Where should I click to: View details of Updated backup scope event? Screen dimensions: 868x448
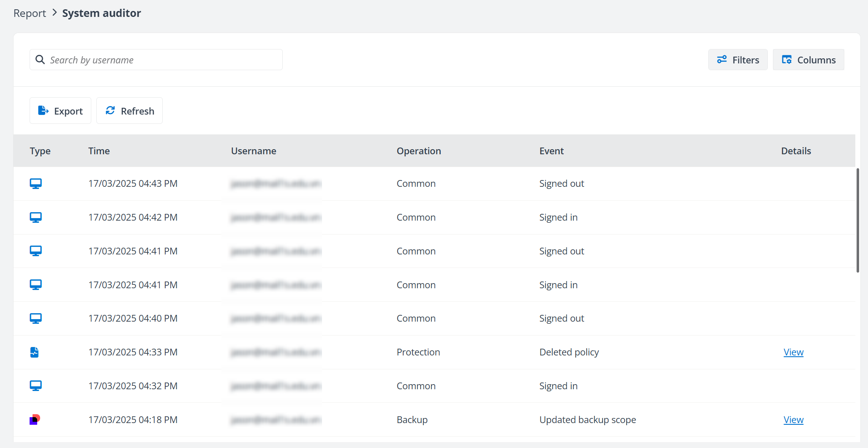[793, 420]
